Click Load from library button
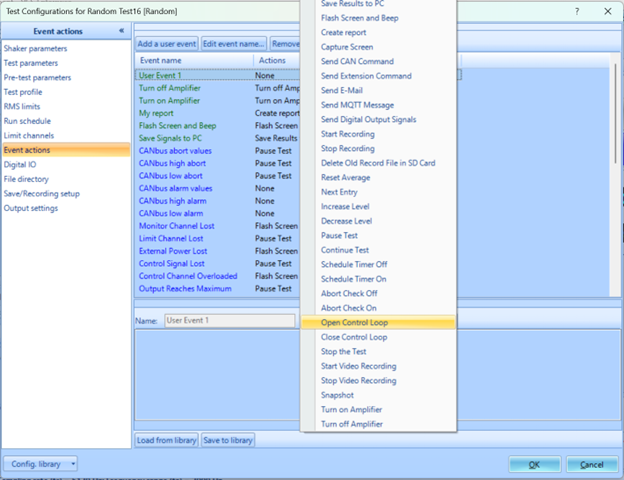This screenshot has height=480, width=624. [x=166, y=440]
